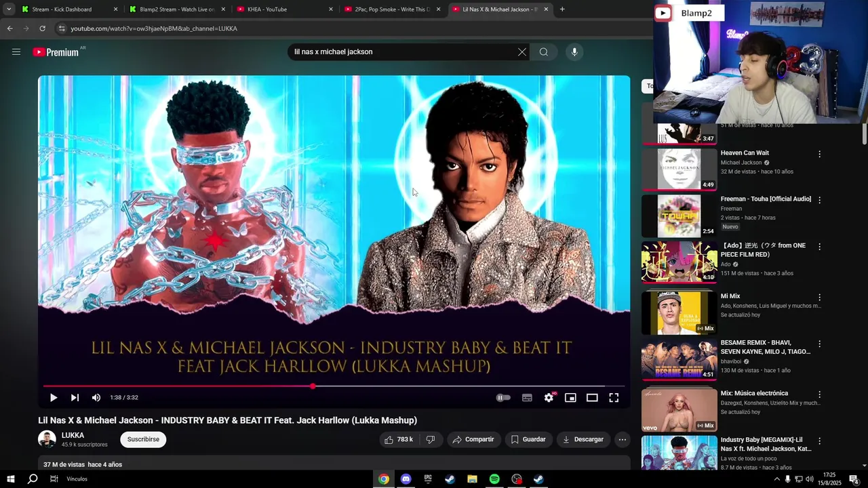Screen dimensions: 868x488
Task: Start voice search with microphone icon
Action: (x=574, y=52)
